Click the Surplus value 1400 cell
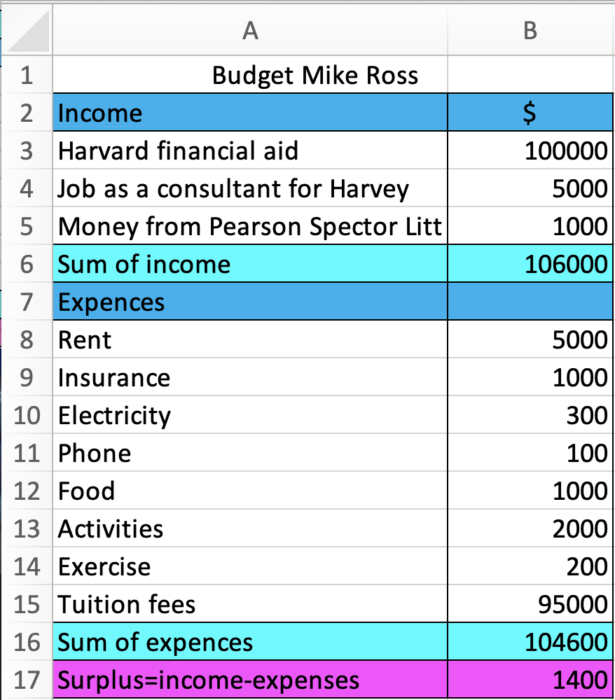The image size is (615, 700). pos(530,680)
